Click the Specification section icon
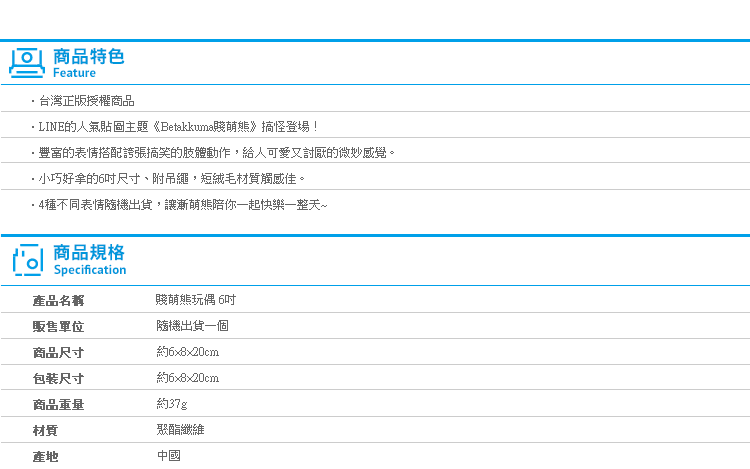 (28, 260)
